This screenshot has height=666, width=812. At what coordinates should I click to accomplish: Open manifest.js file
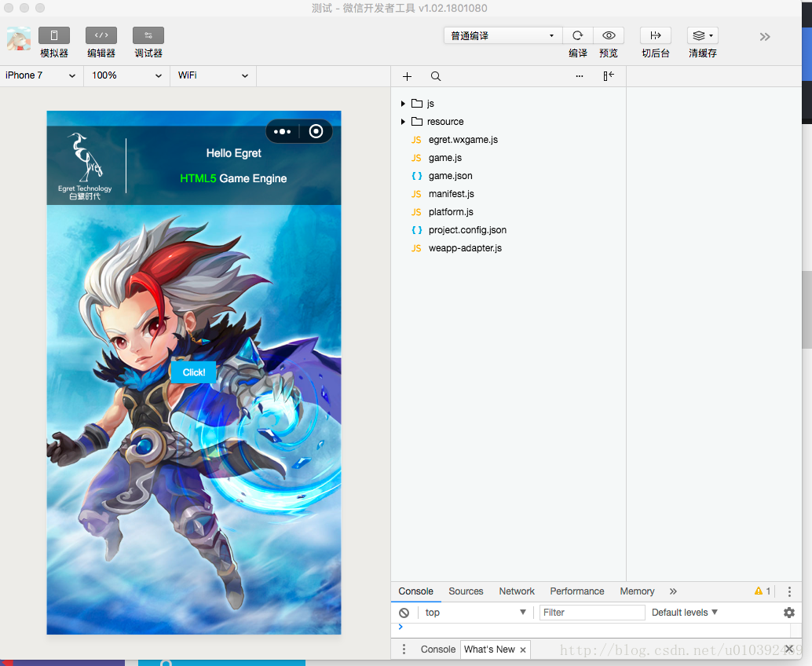(509, 194)
